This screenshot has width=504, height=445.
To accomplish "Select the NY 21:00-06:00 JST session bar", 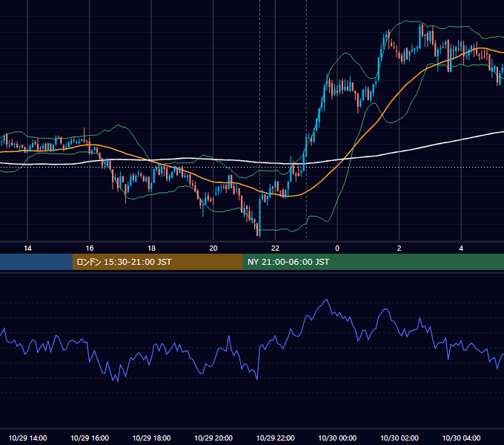I will (x=373, y=262).
